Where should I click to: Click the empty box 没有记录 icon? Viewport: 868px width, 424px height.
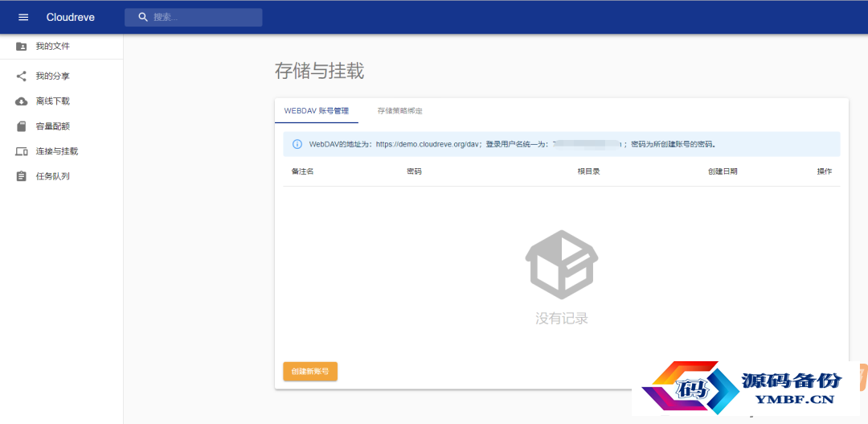pyautogui.click(x=561, y=265)
